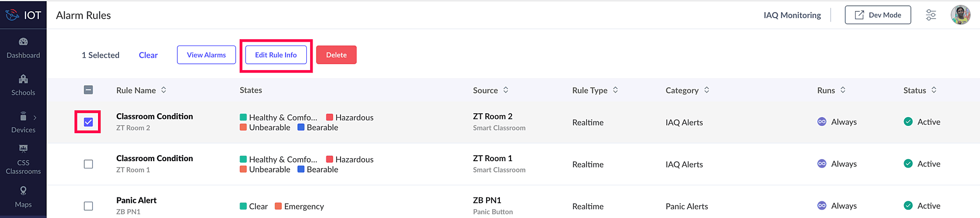Sort by Status column arrows
980x218 pixels.
934,90
